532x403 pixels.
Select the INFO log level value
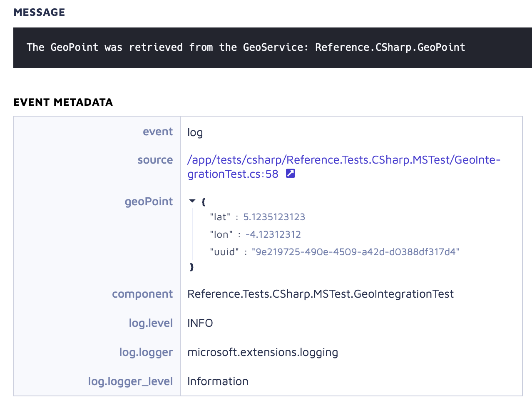[200, 323]
